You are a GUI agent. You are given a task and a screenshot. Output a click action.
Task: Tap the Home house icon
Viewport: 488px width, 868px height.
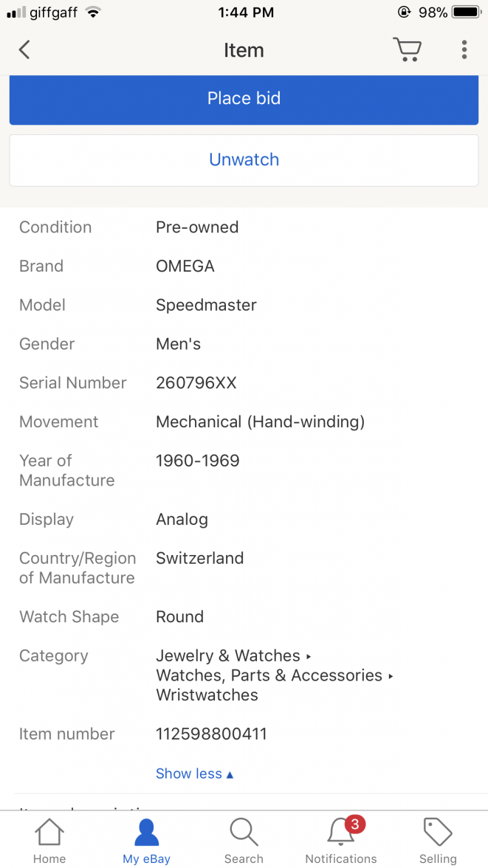[49, 833]
